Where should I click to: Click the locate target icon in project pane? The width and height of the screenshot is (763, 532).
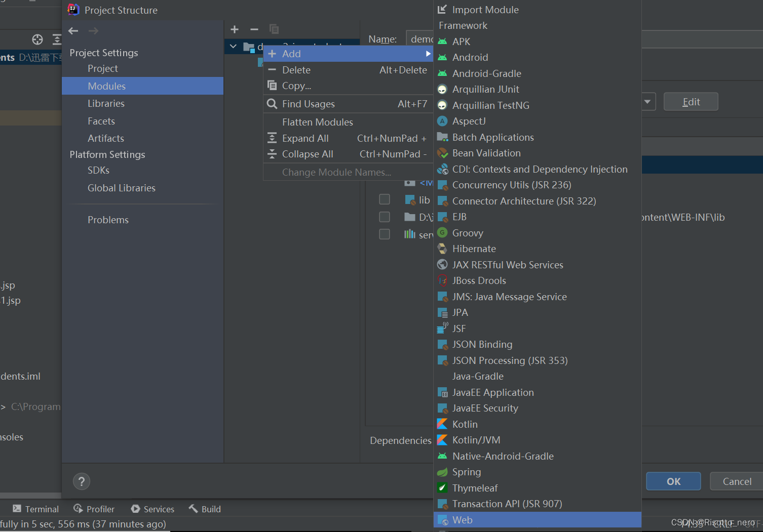(x=37, y=39)
